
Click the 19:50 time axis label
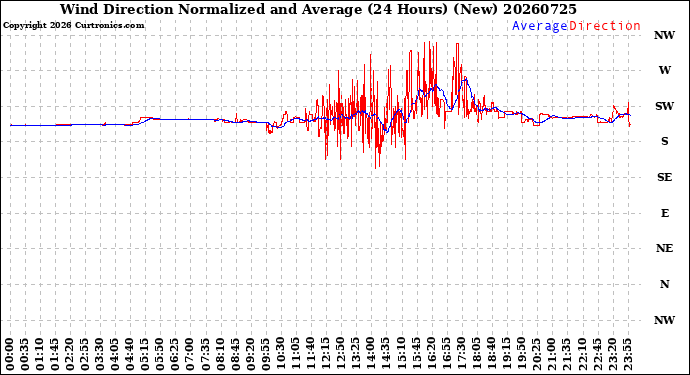point(521,354)
